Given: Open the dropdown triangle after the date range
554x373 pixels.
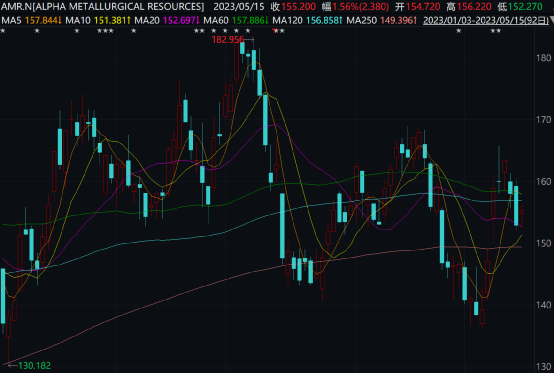Looking at the screenshot, I should [552, 20].
